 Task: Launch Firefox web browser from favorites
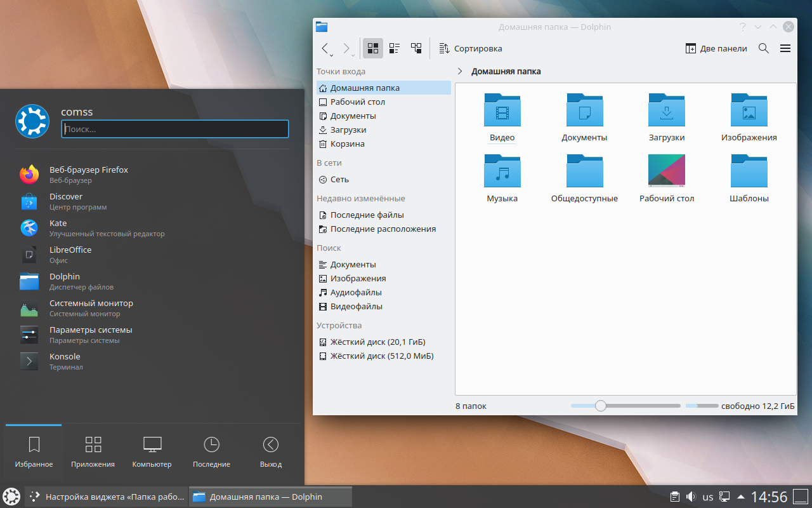[x=89, y=175]
